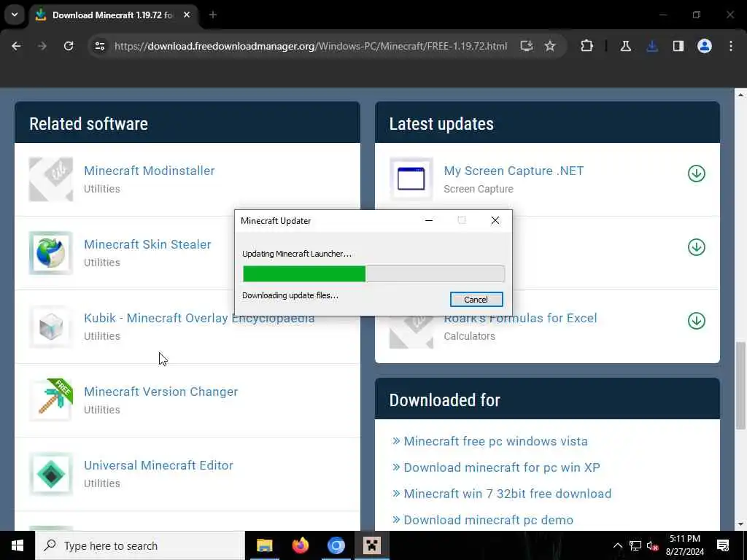This screenshot has height=560, width=747.
Task: Open File Explorer from taskbar
Action: point(264,545)
